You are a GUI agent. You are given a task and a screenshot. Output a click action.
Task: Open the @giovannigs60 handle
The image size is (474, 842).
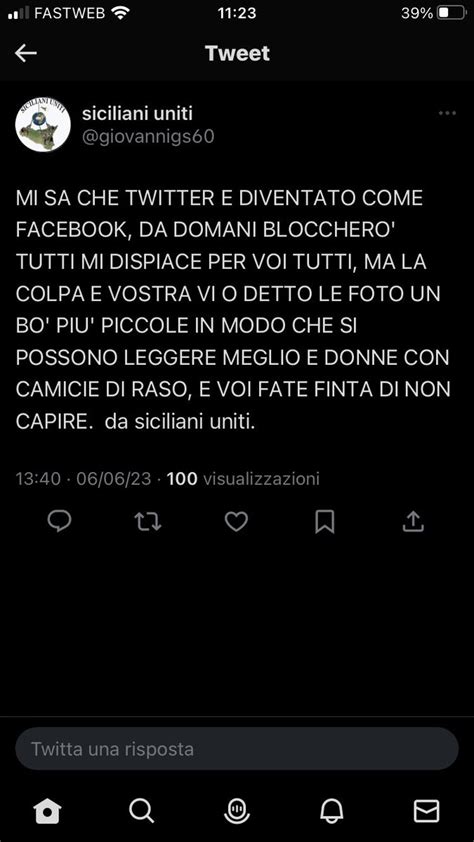coord(148,137)
